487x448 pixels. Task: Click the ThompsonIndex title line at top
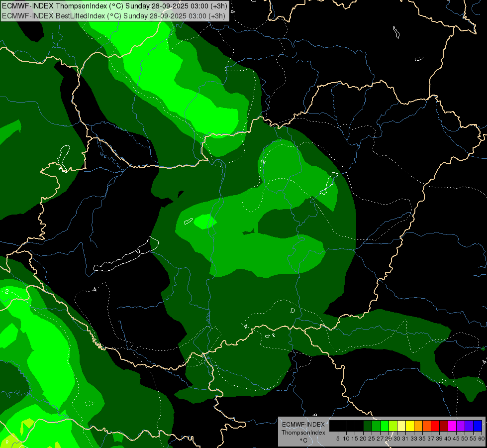114,6
